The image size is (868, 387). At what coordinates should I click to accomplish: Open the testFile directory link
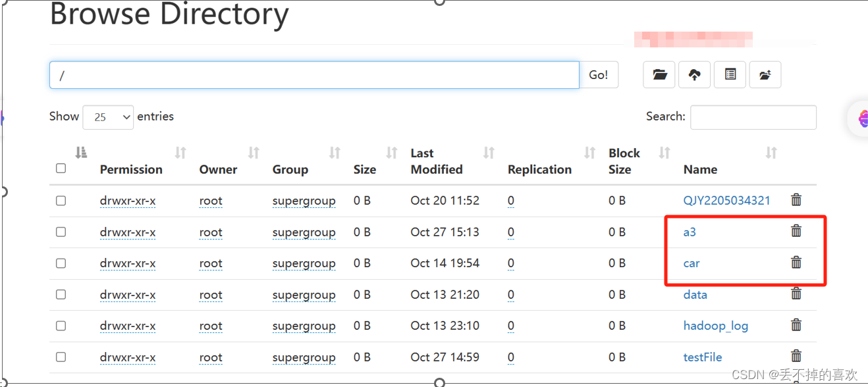click(x=703, y=357)
